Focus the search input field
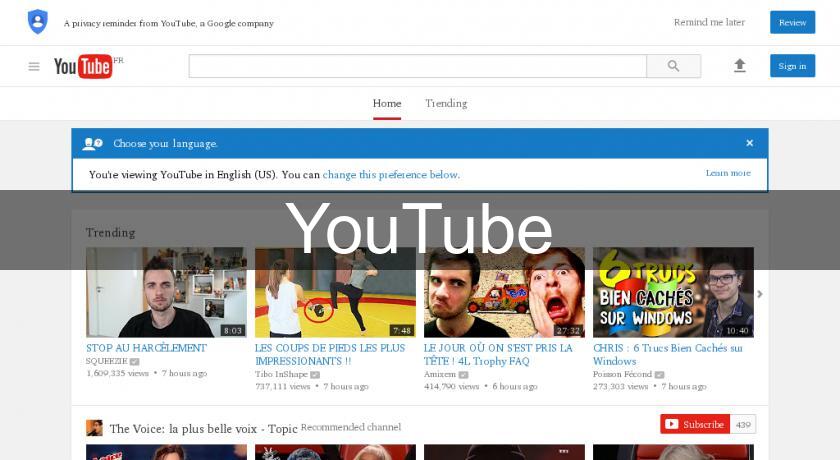Screen dimensions: 840x460 [x=417, y=66]
